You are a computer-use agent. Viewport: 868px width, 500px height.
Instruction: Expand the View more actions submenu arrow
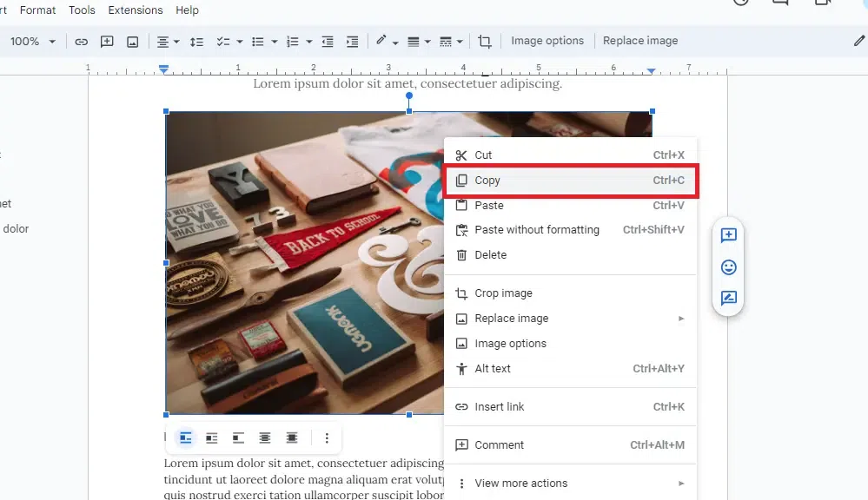click(x=681, y=484)
